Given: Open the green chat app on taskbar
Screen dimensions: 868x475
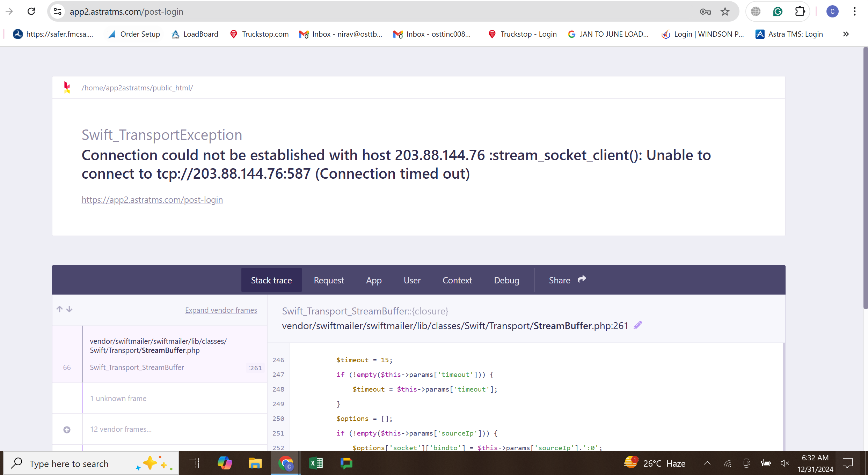Looking at the screenshot, I should (x=347, y=463).
